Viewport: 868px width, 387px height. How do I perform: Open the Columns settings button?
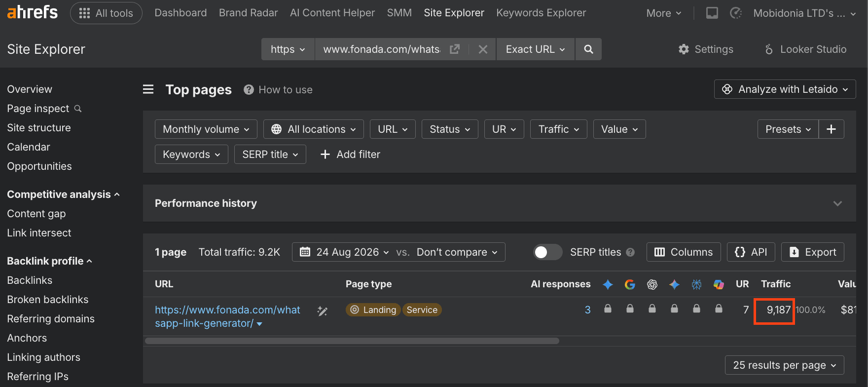pos(684,252)
